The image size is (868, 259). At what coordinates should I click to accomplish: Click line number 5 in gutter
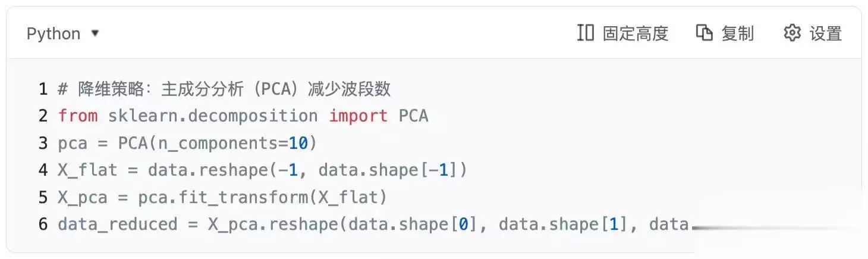coord(43,197)
